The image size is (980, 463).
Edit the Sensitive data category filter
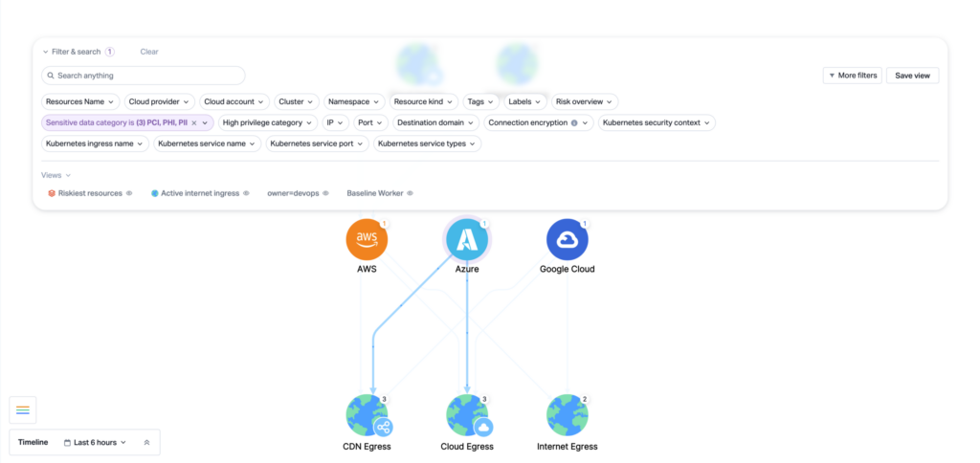127,123
